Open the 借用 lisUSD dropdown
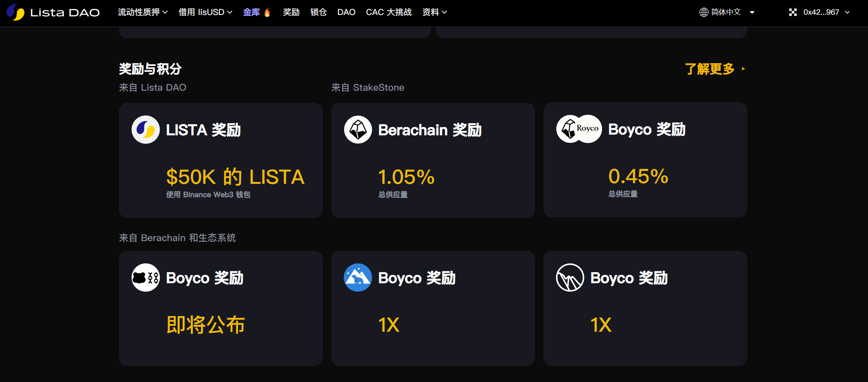Image resolution: width=868 pixels, height=382 pixels. [205, 12]
